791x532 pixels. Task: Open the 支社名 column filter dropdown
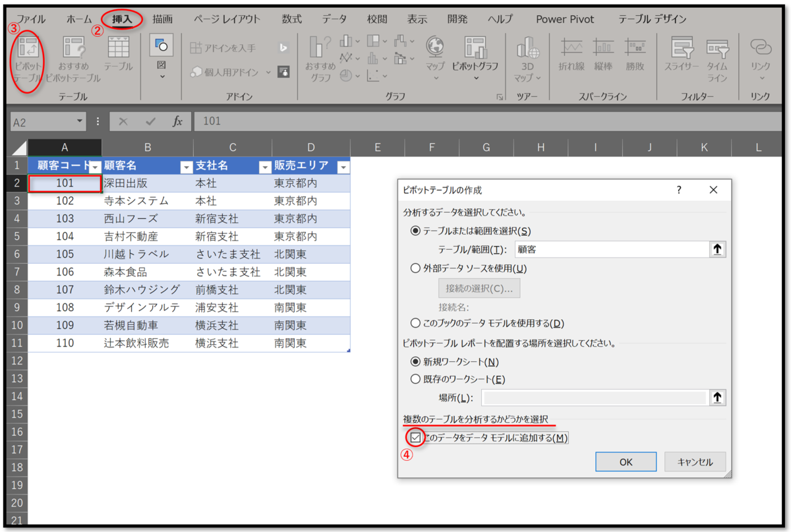(264, 167)
